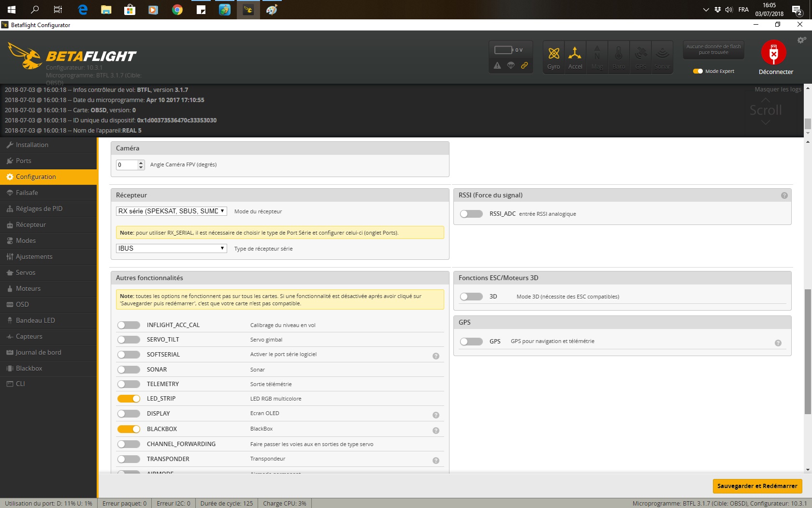Screen dimensions: 812x508
Task: Open the Mode du récepteur dropdown
Action: pyautogui.click(x=172, y=211)
